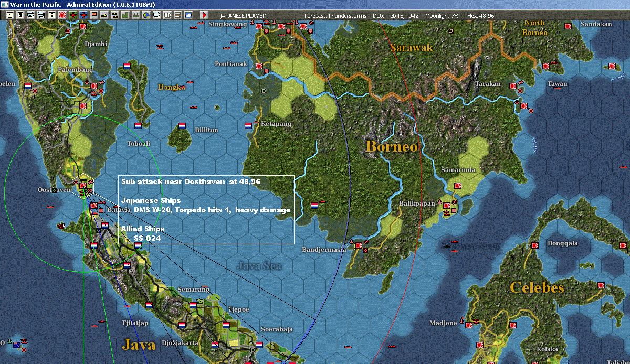Select the Australian flag unit at lower left

point(17,345)
